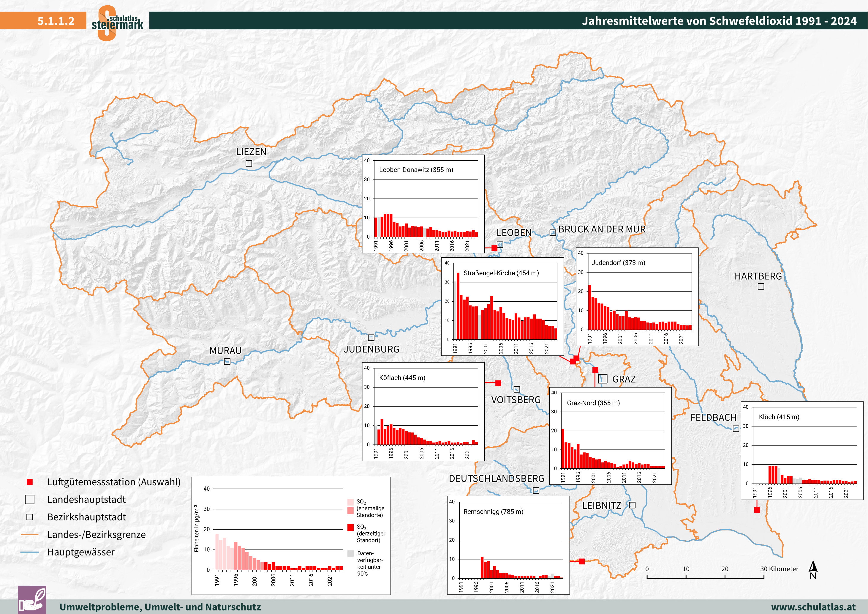Click the Leoben-Donawitz chart title
The image size is (868, 614).
coord(416,169)
